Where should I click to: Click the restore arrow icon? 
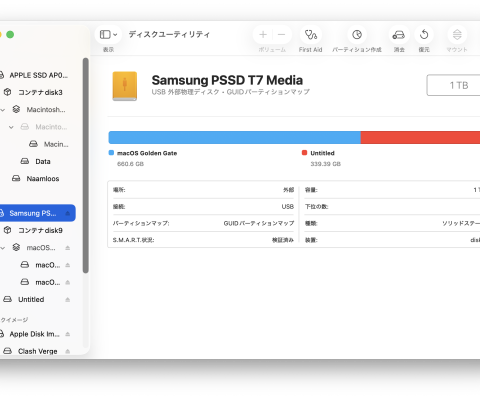tap(424, 34)
